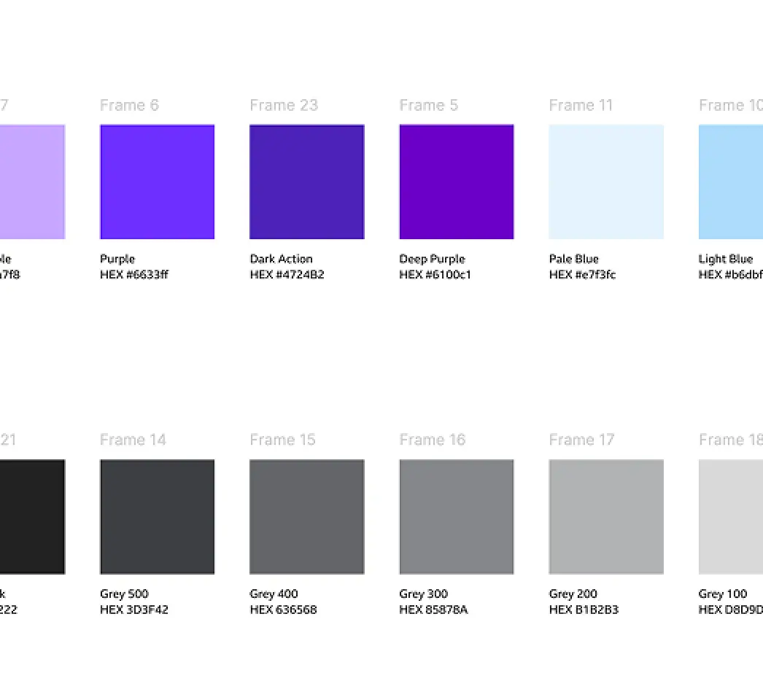Select the Frame 17 title label
The height and width of the screenshot is (700, 763).
click(x=581, y=440)
